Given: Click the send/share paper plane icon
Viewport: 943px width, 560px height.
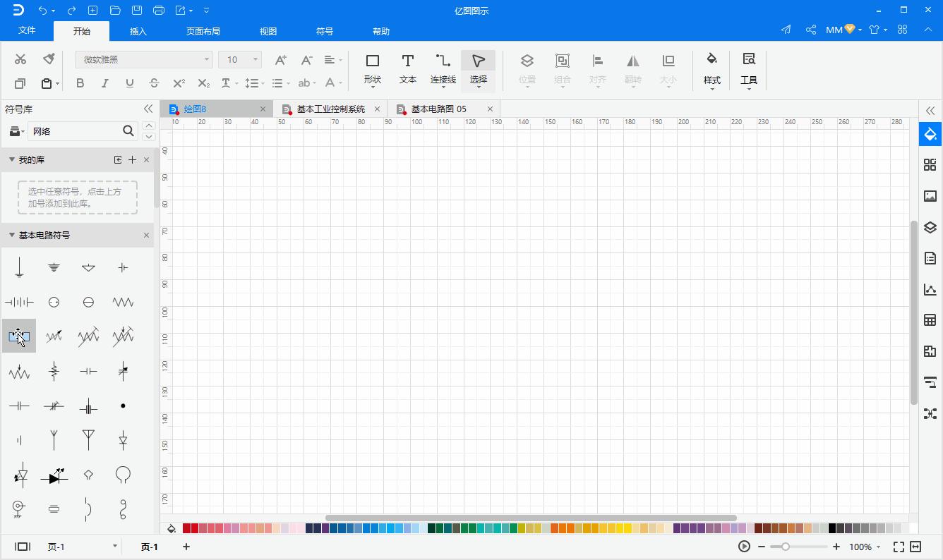Looking at the screenshot, I should (786, 30).
